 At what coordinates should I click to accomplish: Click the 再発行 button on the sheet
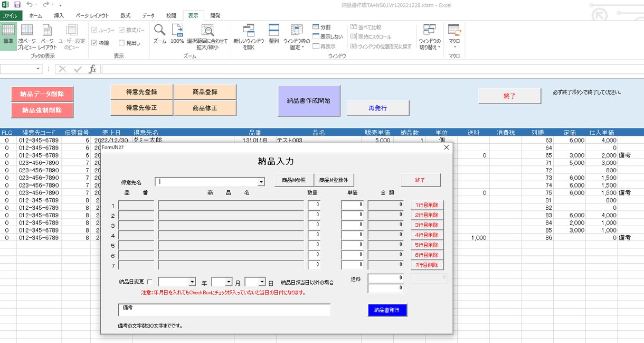pos(378,108)
